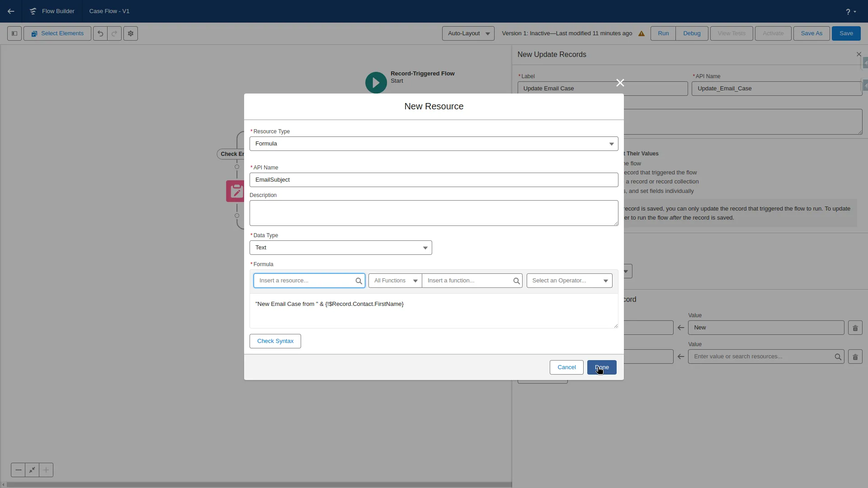Click the warning alert icon in toolbar
The width and height of the screenshot is (868, 488).
point(642,33)
